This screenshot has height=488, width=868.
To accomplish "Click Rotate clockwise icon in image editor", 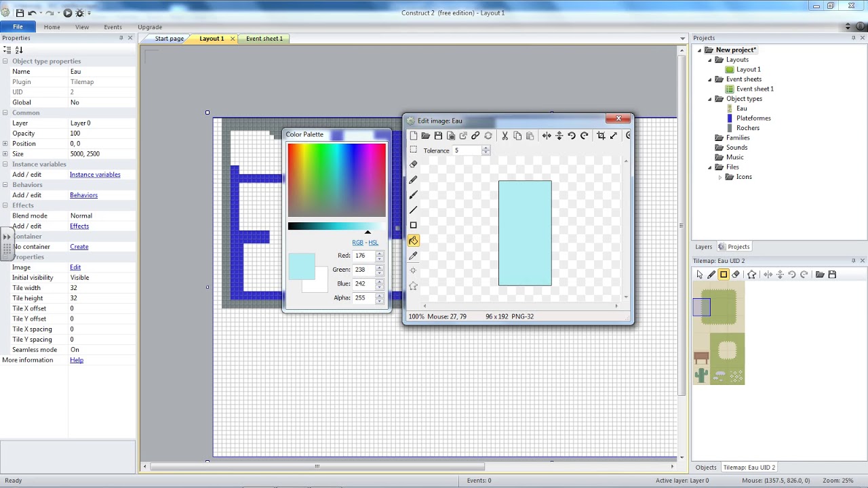I will pyautogui.click(x=585, y=136).
